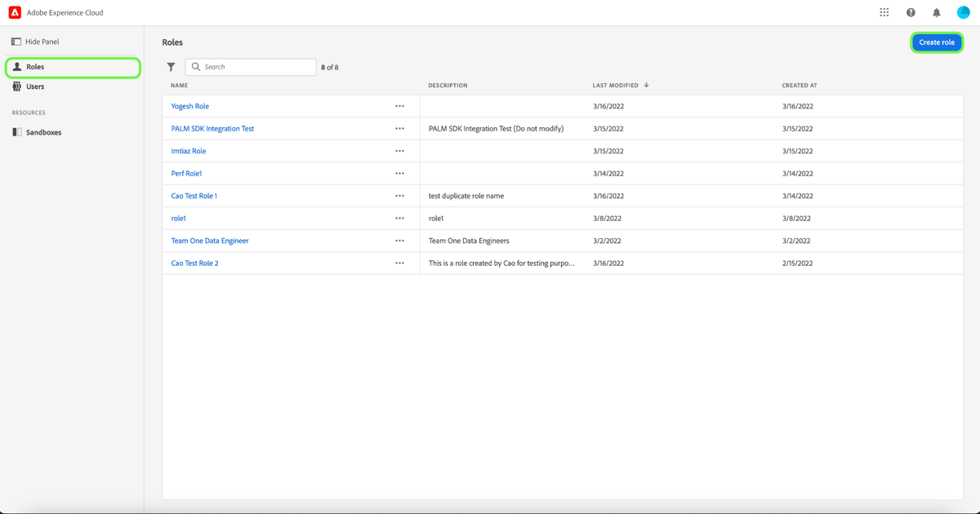Viewport: 980px width, 514px height.
Task: Open the Experience Cloud app switcher grid
Action: click(x=884, y=11)
